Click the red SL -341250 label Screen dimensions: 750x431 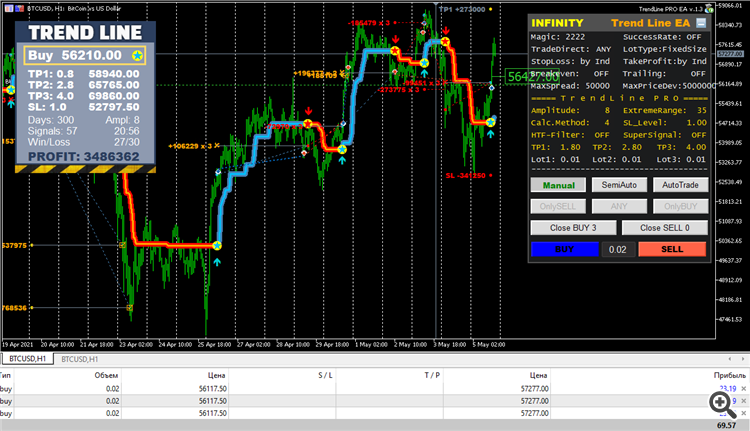pyautogui.click(x=465, y=176)
